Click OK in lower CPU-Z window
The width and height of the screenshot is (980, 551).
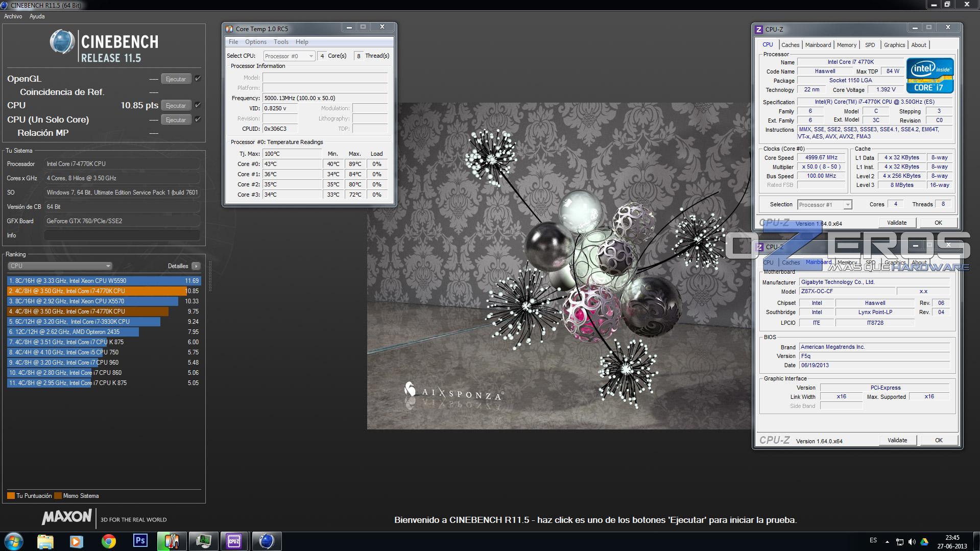click(939, 440)
